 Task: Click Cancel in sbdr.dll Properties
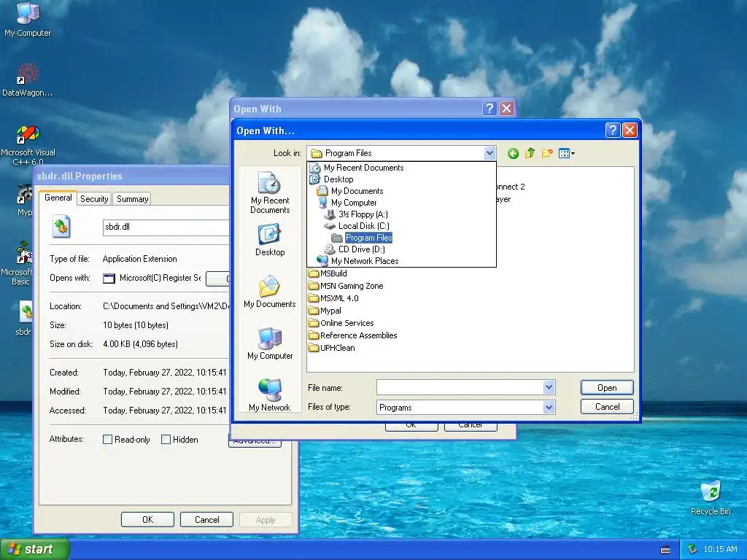coord(206,519)
